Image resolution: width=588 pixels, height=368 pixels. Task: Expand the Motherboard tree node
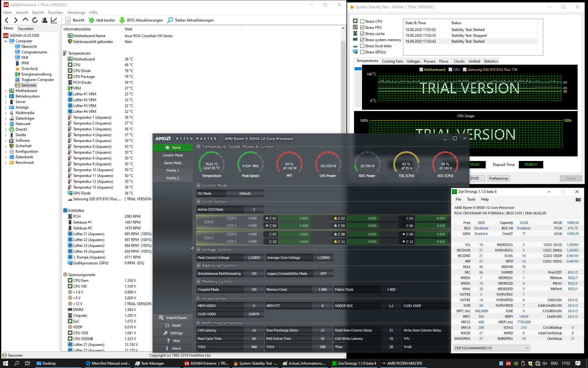click(6, 91)
